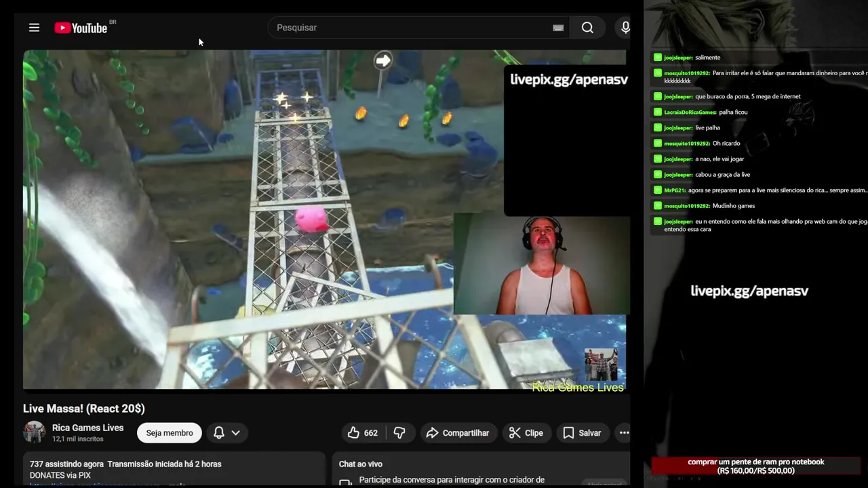The height and width of the screenshot is (488, 868).
Task: Open the Rica Games Lives channel name
Action: tap(87, 428)
